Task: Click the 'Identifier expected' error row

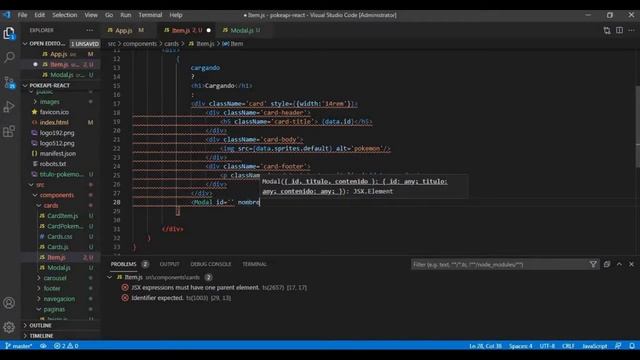Action: pyautogui.click(x=157, y=298)
